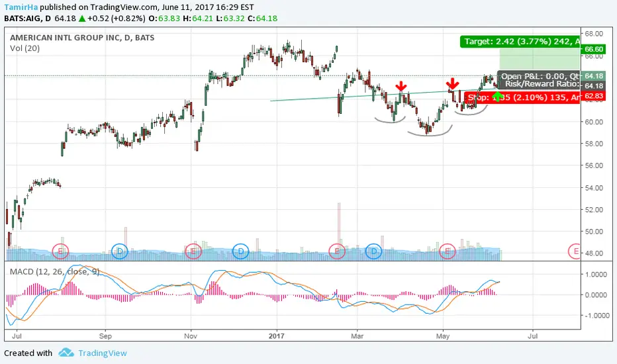Viewport: 617px width, 364px height.
Task: Click the 60.00 price axis label
Action: tap(594, 122)
